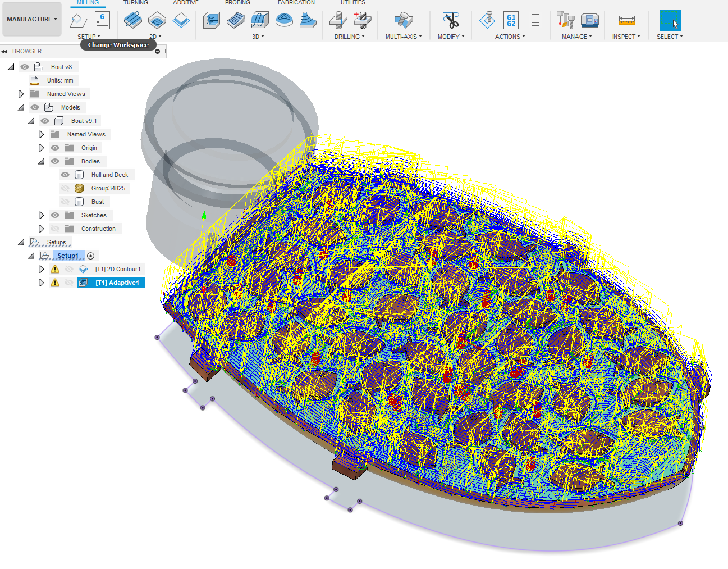
Task: Open the DRILLING dropdown menu
Action: [x=350, y=37]
